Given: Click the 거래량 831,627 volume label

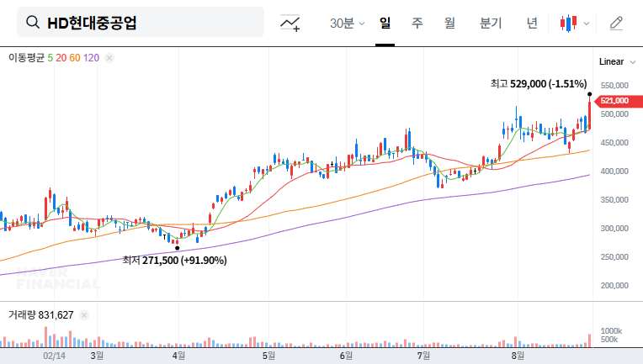Looking at the screenshot, I should click(x=41, y=315).
